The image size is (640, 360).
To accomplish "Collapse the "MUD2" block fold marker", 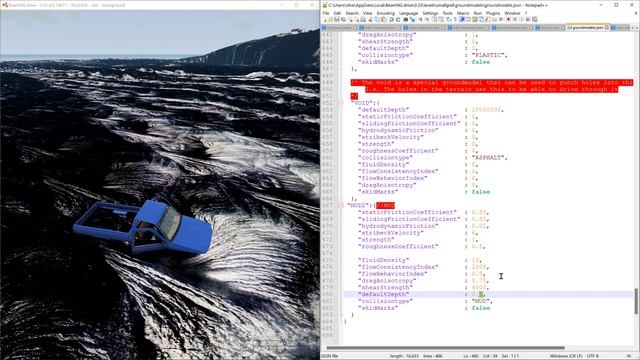I will [341, 205].
